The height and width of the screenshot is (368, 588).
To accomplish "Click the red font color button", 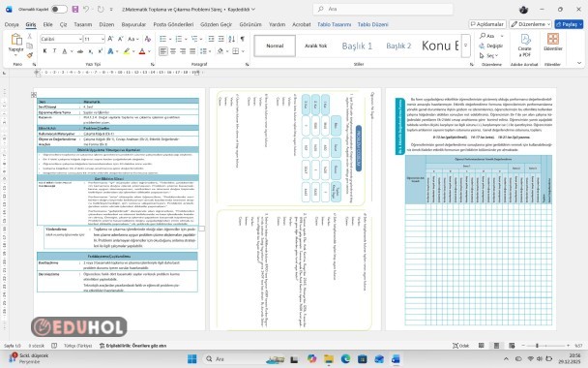I will coord(142,51).
